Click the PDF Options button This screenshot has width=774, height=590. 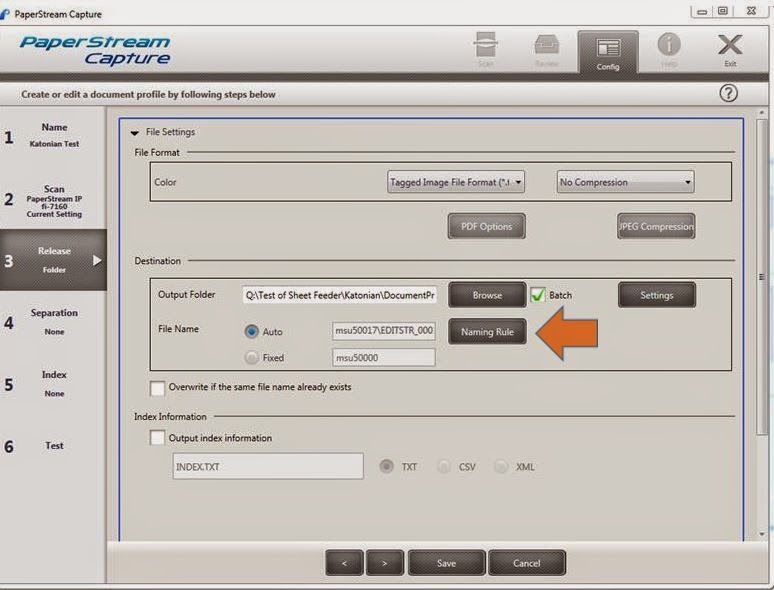pos(486,227)
